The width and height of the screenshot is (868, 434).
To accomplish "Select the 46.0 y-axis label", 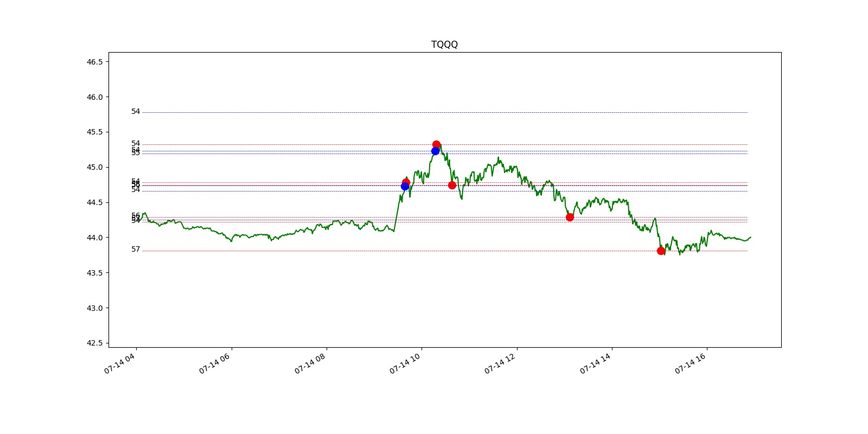I will (x=94, y=97).
